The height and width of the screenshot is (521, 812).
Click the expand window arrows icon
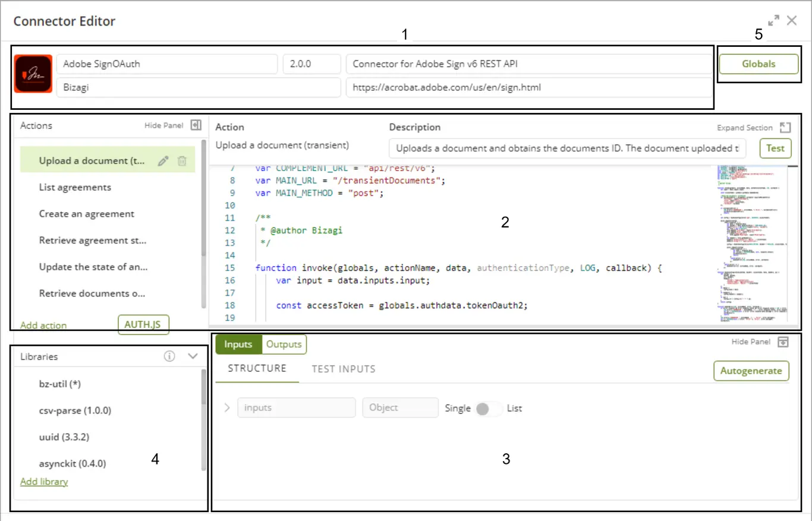(x=773, y=21)
